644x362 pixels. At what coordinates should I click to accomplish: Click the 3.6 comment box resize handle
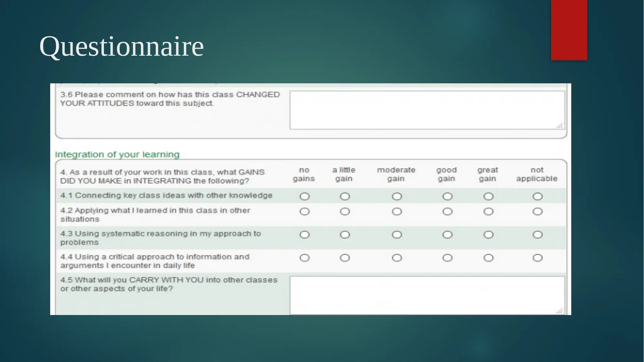click(x=559, y=125)
